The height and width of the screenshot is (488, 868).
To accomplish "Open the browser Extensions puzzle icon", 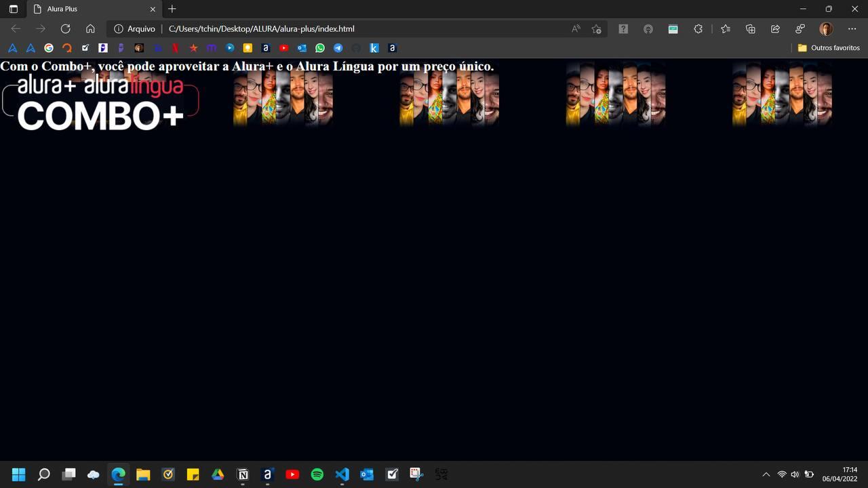I will pyautogui.click(x=698, y=28).
